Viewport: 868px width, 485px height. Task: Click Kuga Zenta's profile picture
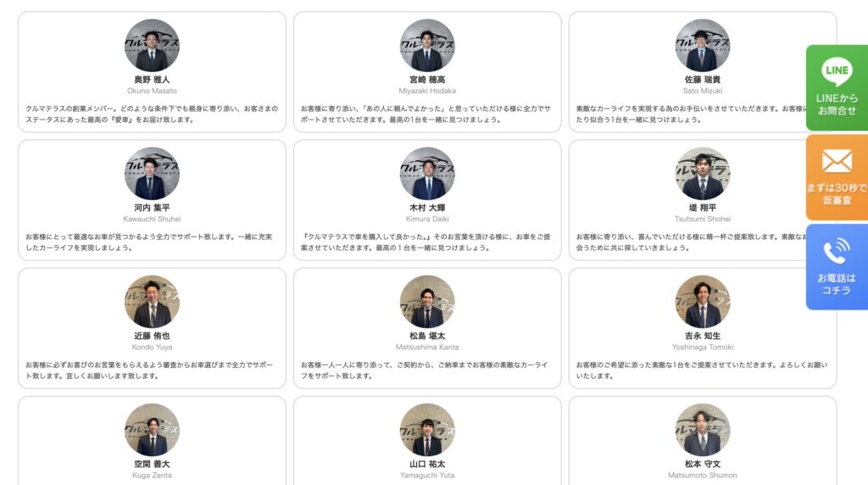tap(152, 430)
